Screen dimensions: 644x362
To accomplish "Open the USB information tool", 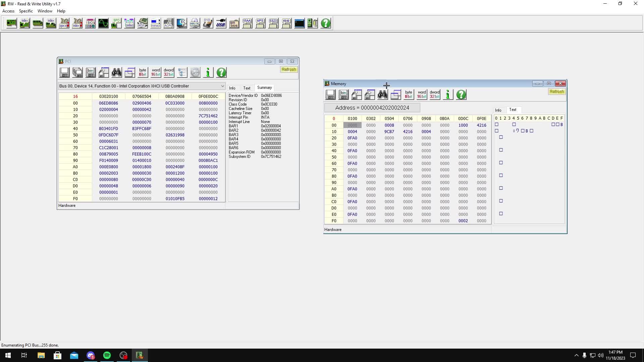I will pyautogui.click(x=221, y=23).
